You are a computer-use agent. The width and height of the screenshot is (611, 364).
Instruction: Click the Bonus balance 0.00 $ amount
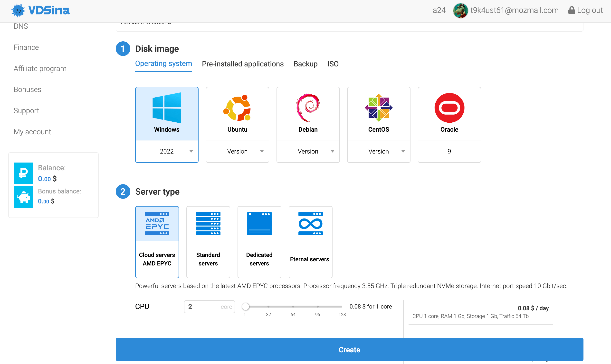point(46,201)
